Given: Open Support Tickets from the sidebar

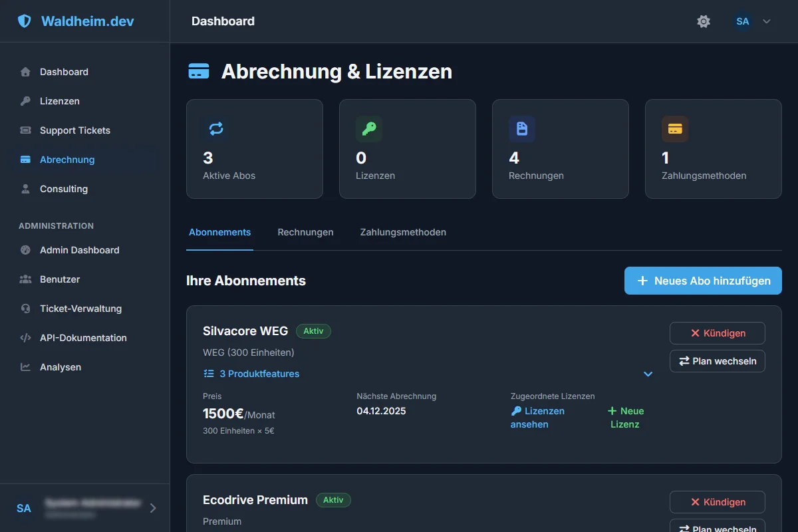Looking at the screenshot, I should pyautogui.click(x=74, y=130).
